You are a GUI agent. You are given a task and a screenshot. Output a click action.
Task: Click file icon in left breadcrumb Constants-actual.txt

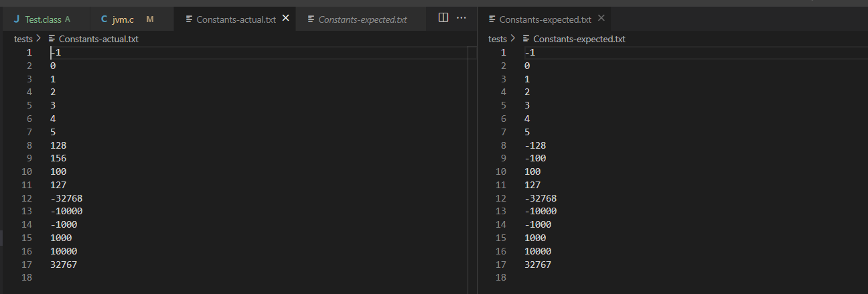tap(52, 39)
